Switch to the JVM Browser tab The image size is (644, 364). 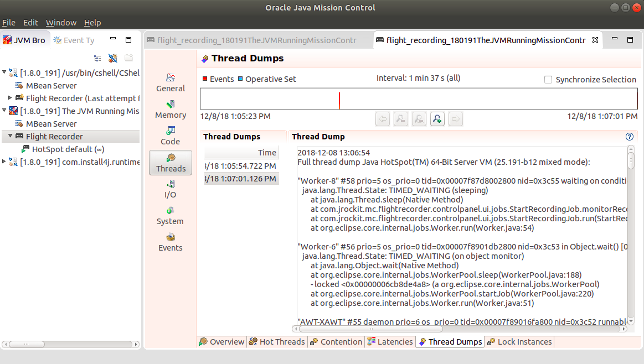coord(24,40)
